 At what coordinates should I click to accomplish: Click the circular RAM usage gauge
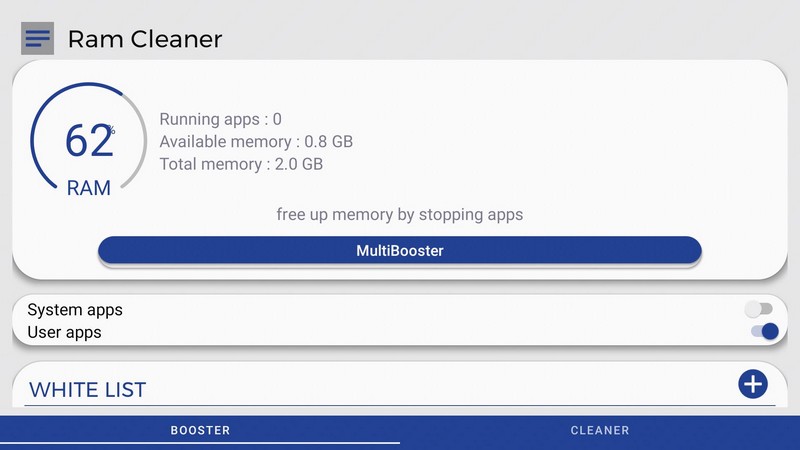[x=89, y=140]
